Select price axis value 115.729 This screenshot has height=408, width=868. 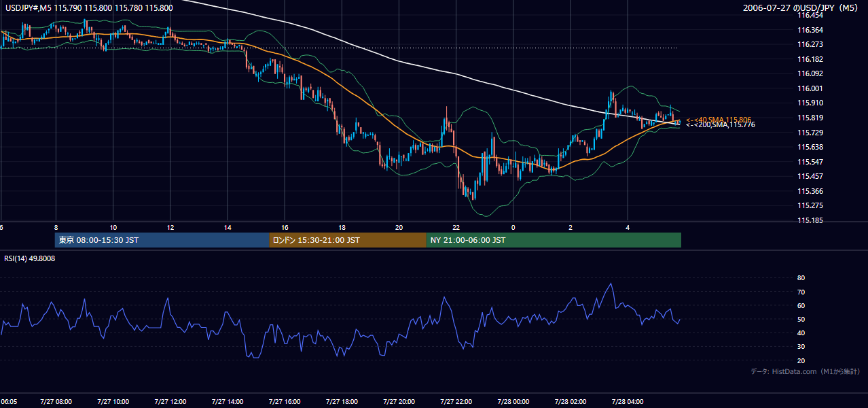pyautogui.click(x=811, y=133)
